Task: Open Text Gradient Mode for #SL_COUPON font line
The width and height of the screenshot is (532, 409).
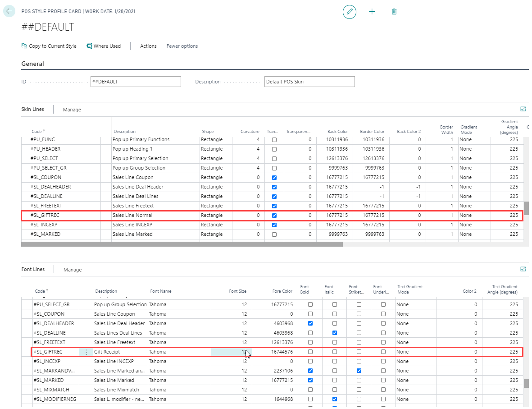Action: [414, 314]
